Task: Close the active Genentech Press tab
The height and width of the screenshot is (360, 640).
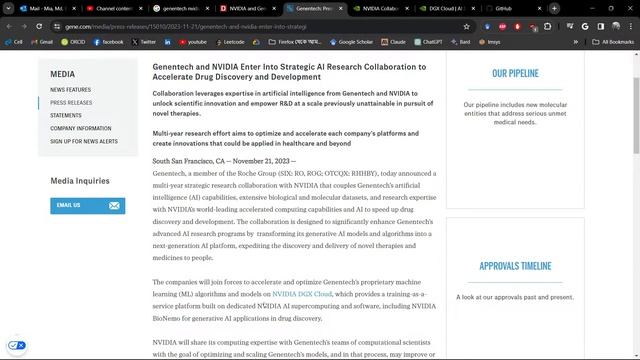Action: point(340,8)
